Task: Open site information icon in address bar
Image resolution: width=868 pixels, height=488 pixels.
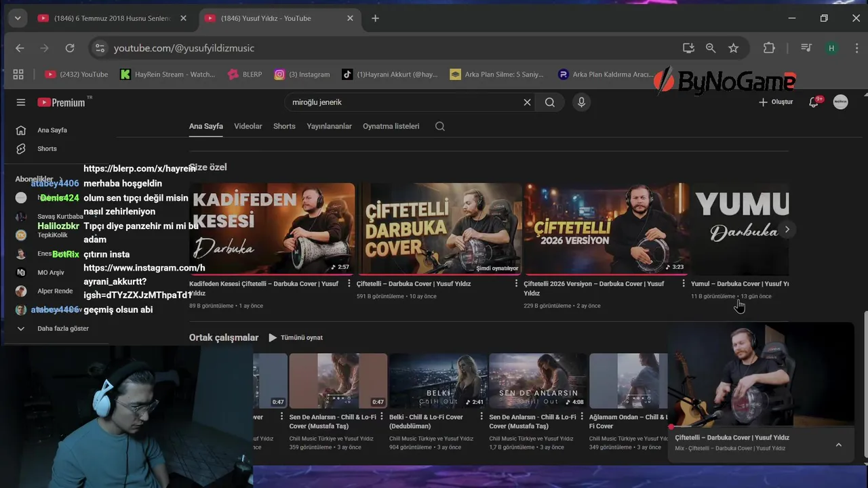Action: point(100,48)
